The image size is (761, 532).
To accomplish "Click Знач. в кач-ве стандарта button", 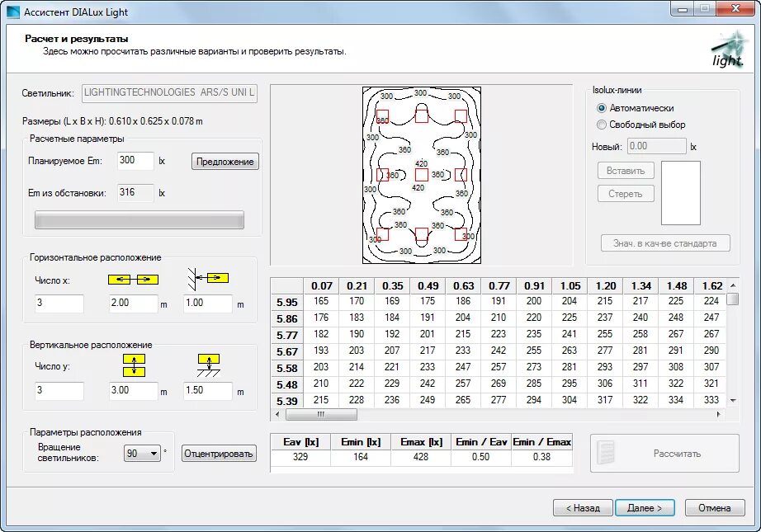I will point(665,243).
